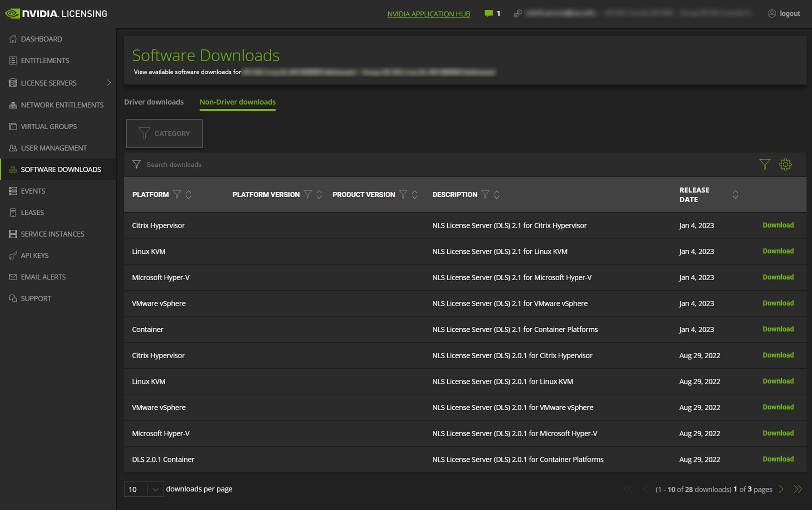Jump to last page double arrow

798,489
